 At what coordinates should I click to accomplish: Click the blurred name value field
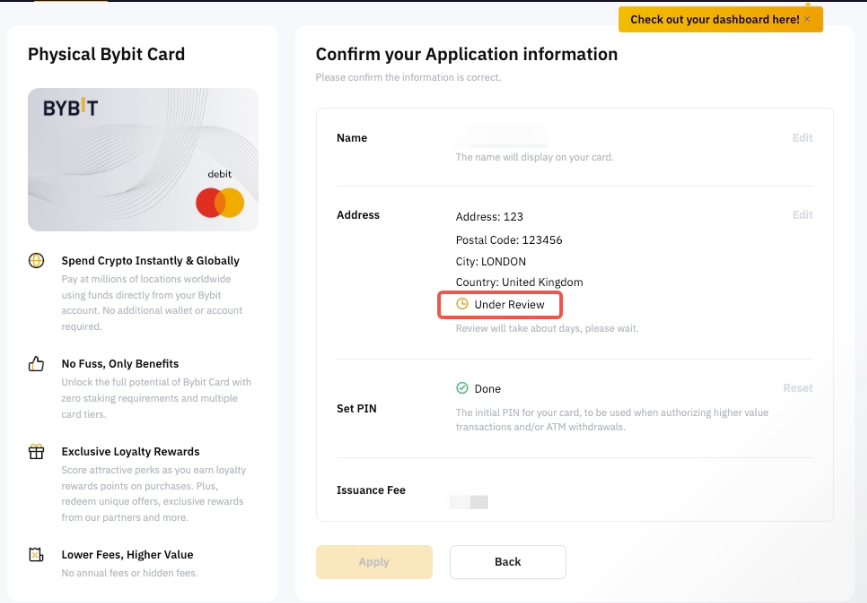(500, 137)
